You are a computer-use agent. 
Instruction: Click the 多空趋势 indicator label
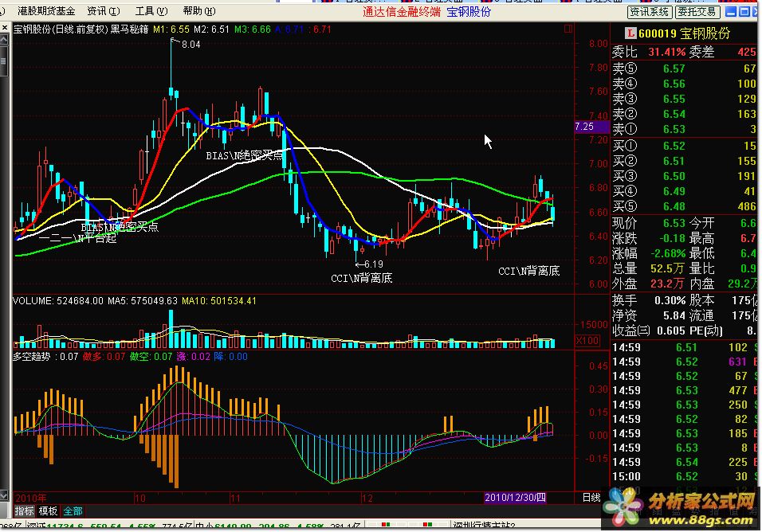(x=31, y=357)
